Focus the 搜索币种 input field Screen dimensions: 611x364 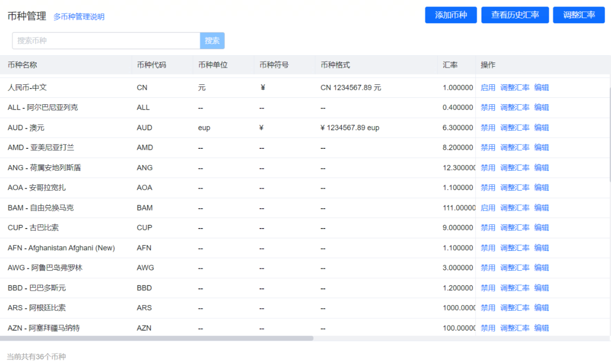[106, 41]
